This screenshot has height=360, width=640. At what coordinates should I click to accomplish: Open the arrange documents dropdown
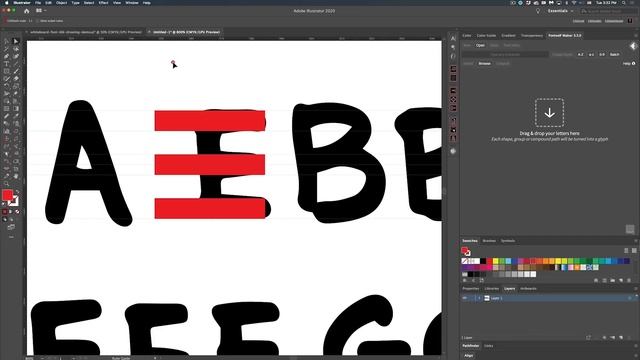(41, 11)
